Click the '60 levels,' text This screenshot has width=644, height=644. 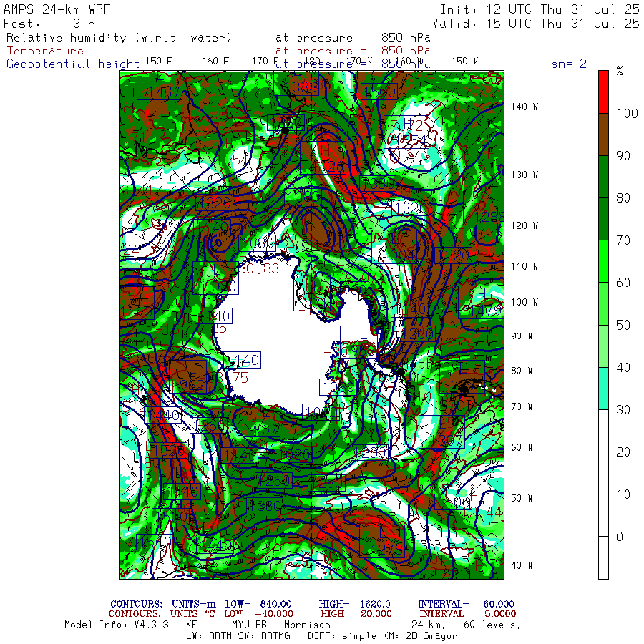tap(492, 625)
